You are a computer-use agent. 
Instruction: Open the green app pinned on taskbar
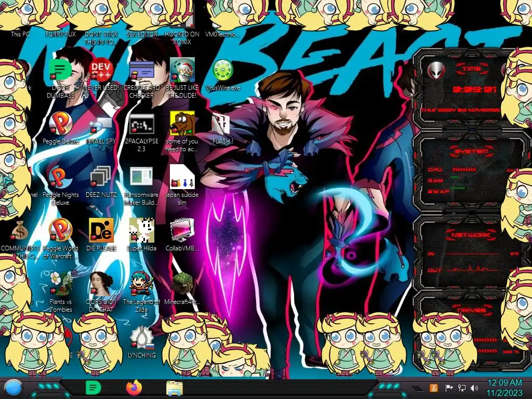click(94, 388)
